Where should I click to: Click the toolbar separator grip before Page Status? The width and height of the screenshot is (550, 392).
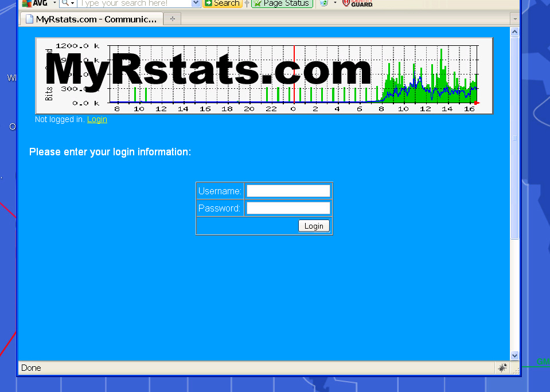247,3
